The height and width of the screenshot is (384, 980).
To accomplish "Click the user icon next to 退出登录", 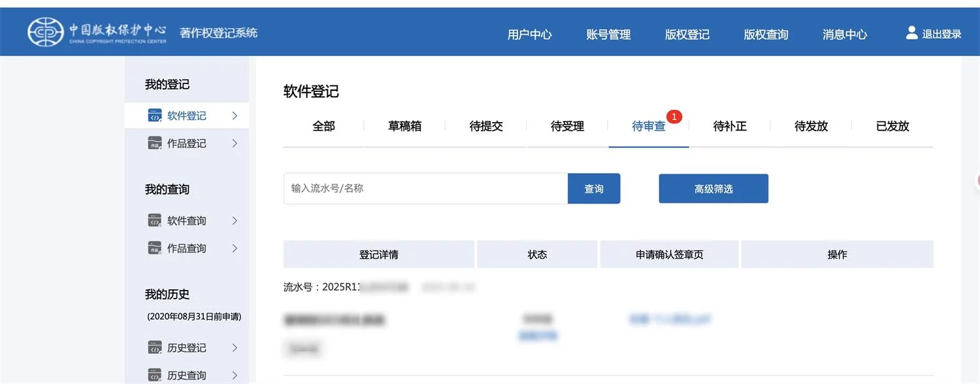I will pos(911,32).
